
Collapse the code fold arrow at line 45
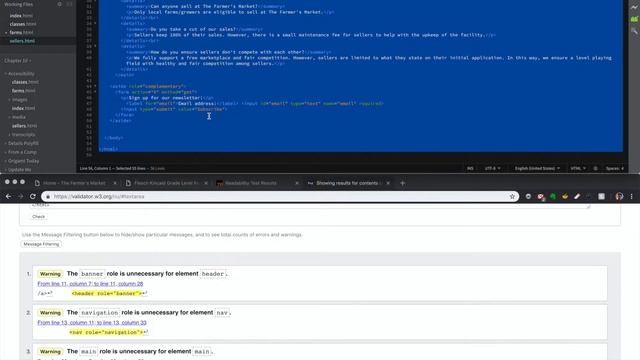coord(95,92)
